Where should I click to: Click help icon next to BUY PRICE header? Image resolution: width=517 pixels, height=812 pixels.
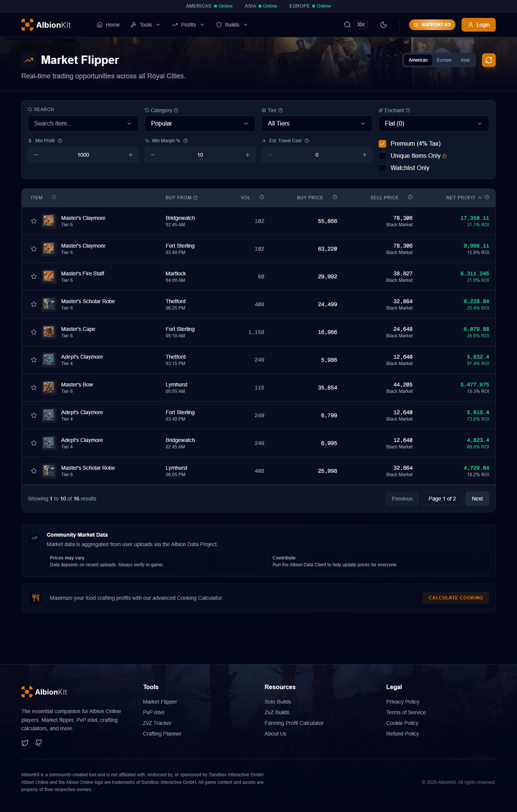[x=335, y=197]
